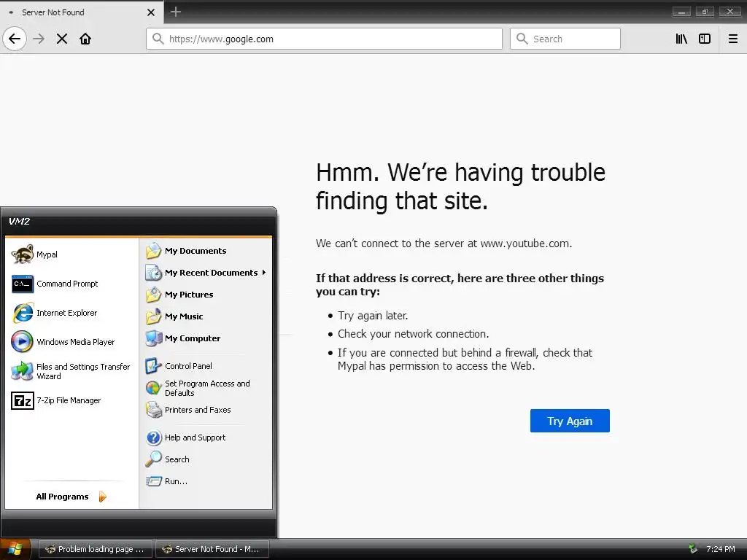Stop page loading with the X button
The width and height of the screenshot is (747, 560).
coord(62,39)
